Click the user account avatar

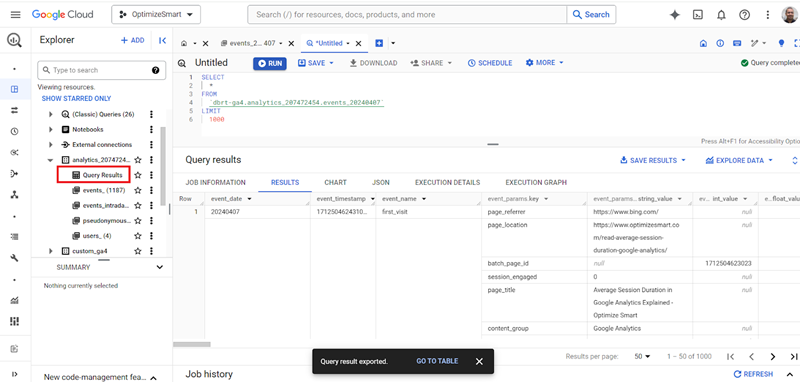[x=790, y=15]
